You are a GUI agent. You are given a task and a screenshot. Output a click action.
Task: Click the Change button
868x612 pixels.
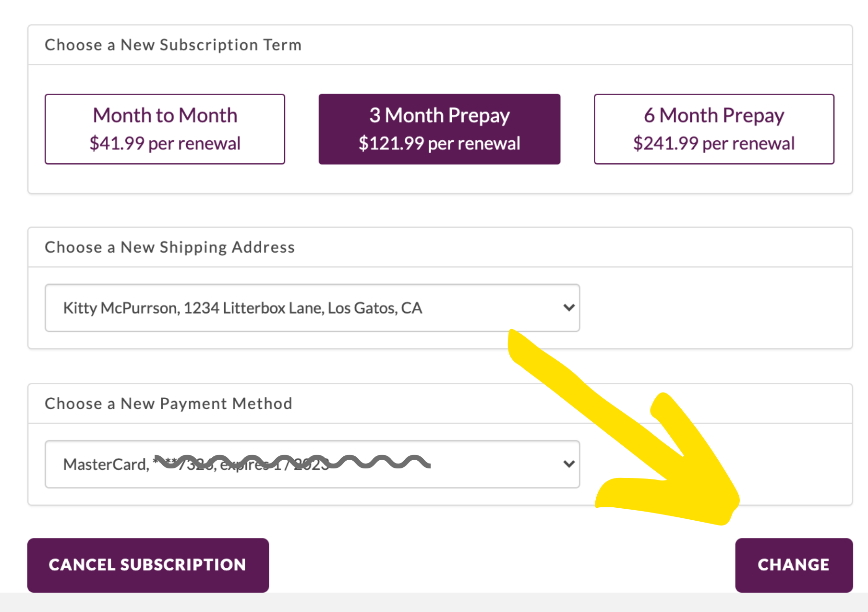794,565
